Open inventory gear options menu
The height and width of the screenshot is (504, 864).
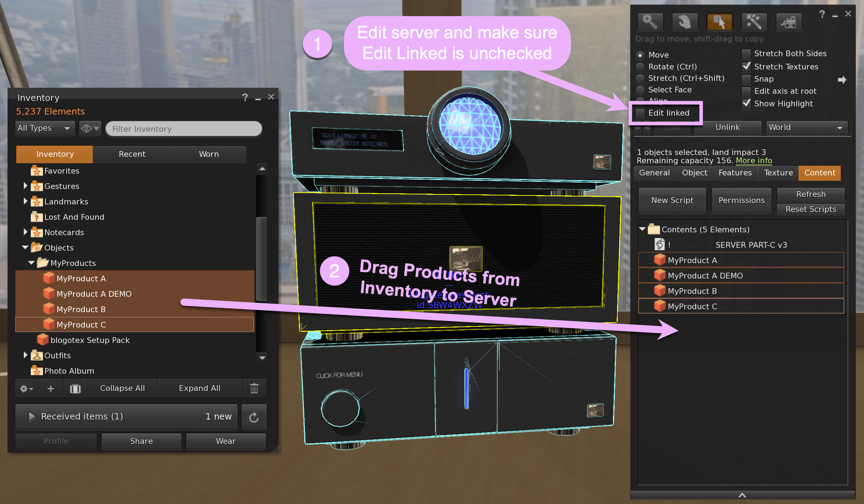[x=26, y=388]
